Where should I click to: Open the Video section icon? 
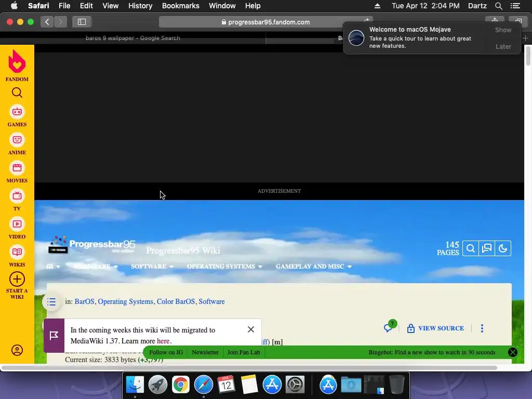pyautogui.click(x=17, y=224)
